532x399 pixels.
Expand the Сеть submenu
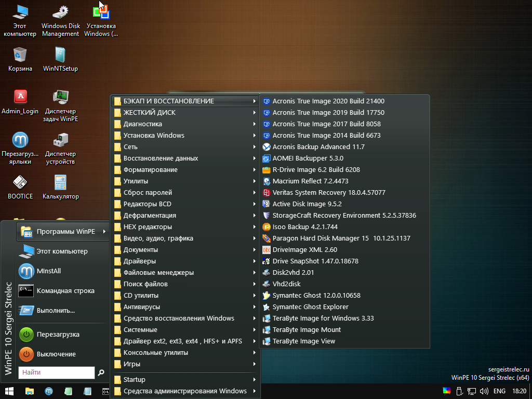click(185, 147)
